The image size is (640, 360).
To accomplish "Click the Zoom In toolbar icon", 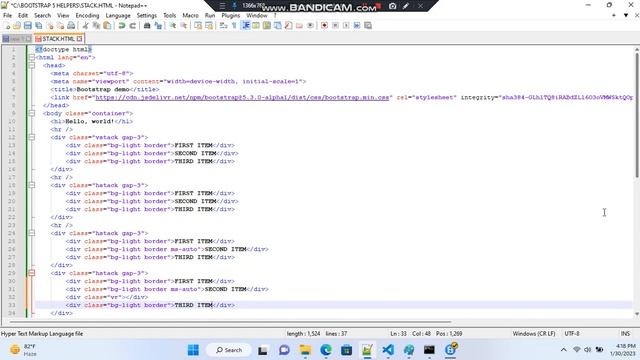I will tap(173, 25).
